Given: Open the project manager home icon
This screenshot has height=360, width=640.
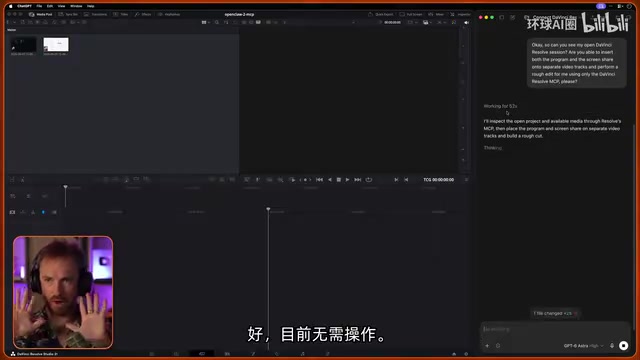Looking at the screenshot, I should [x=454, y=354].
